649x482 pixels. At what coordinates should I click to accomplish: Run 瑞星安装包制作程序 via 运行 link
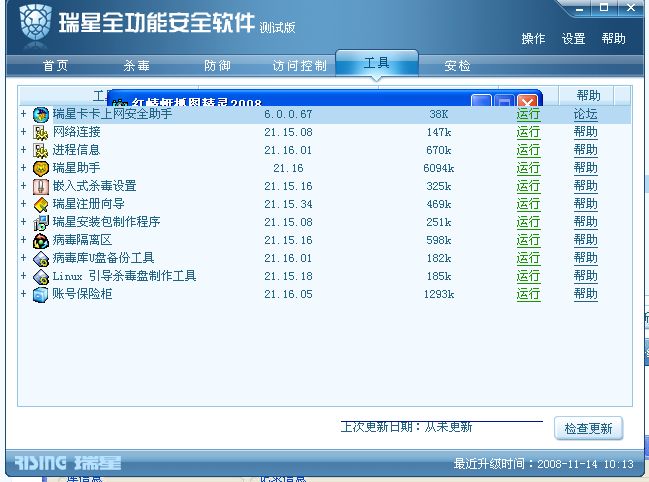coord(528,222)
